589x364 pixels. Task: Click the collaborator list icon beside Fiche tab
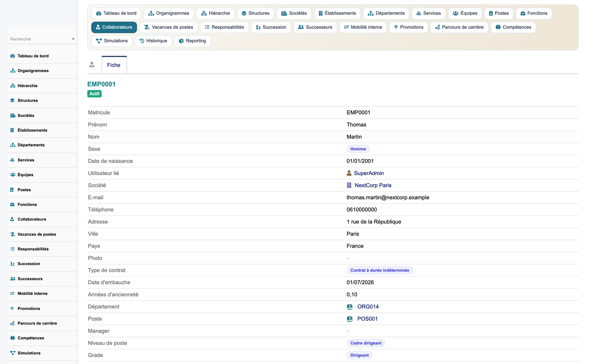click(x=92, y=65)
